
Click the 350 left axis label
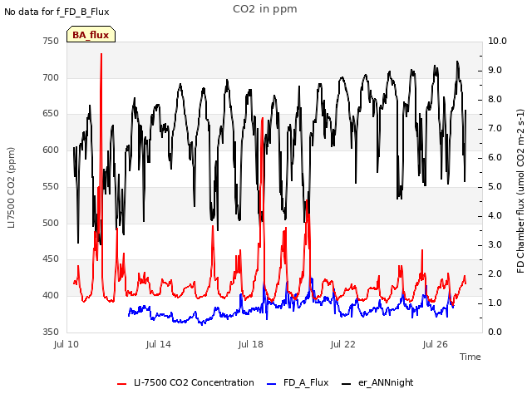click(51, 332)
